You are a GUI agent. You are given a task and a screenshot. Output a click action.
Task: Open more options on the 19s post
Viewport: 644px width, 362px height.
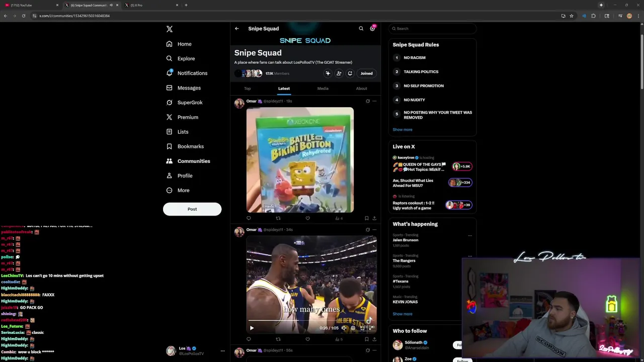coord(374,101)
